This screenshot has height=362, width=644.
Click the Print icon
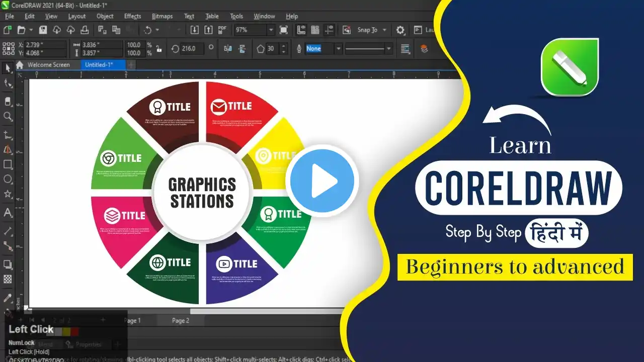[x=85, y=30]
